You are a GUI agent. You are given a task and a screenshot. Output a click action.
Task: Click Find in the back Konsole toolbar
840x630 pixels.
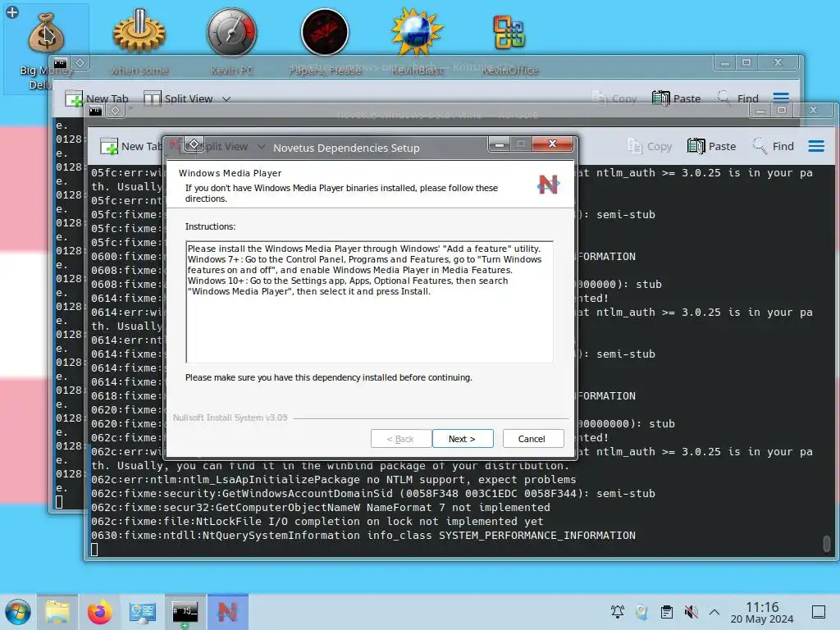click(737, 98)
